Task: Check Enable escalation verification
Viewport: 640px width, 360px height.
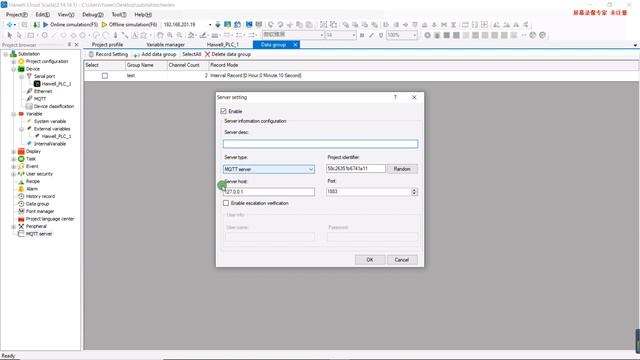Action: (226, 203)
